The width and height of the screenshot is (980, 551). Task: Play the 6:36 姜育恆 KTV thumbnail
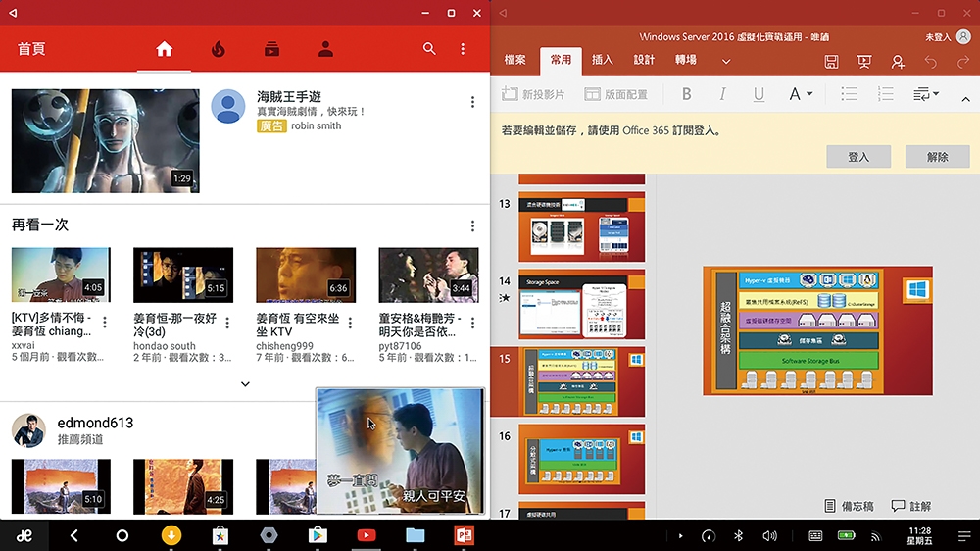tap(306, 275)
